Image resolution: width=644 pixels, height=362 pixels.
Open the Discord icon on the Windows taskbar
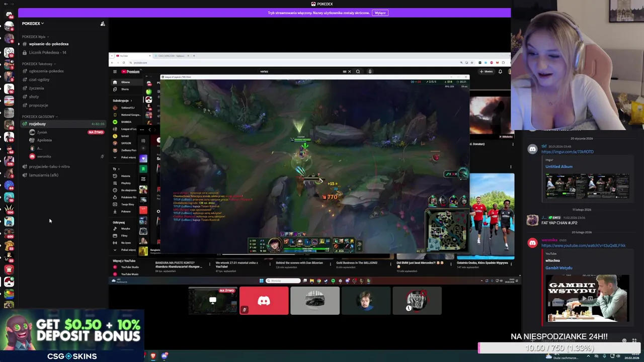[164, 356]
